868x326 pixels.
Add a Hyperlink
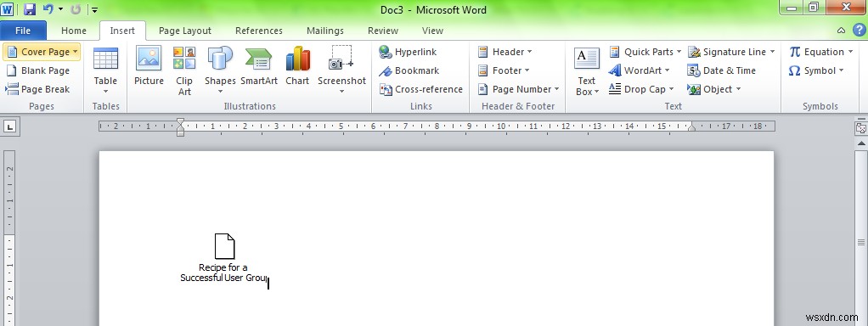pos(408,52)
